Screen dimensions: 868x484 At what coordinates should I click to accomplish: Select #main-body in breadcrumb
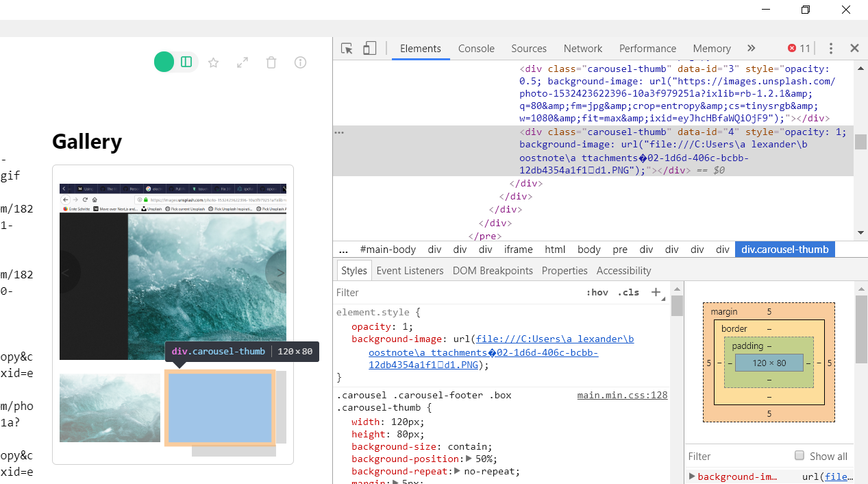coord(388,250)
